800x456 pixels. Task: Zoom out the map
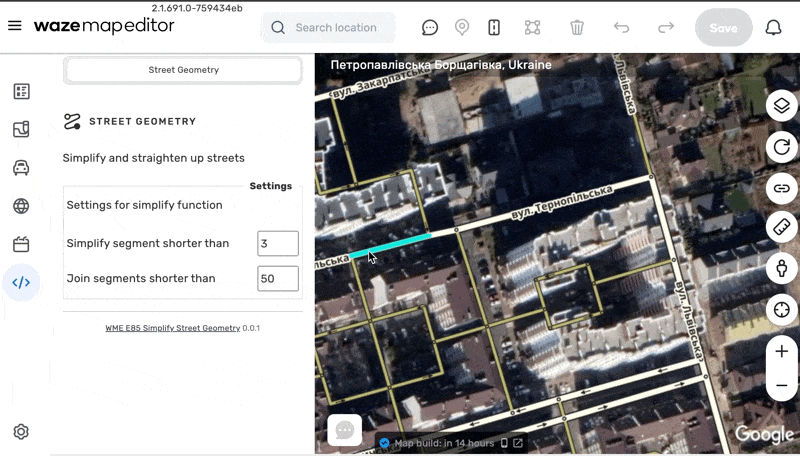point(781,385)
